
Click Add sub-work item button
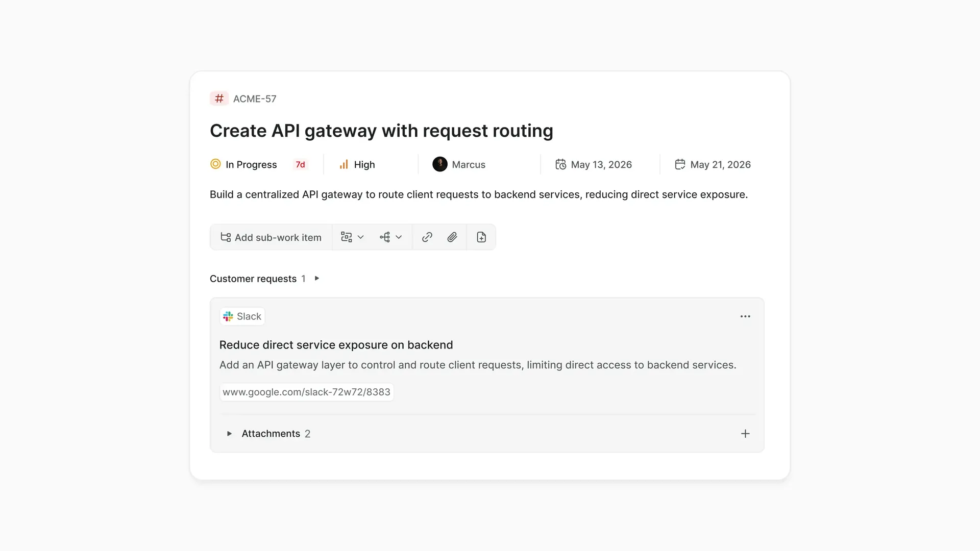271,237
